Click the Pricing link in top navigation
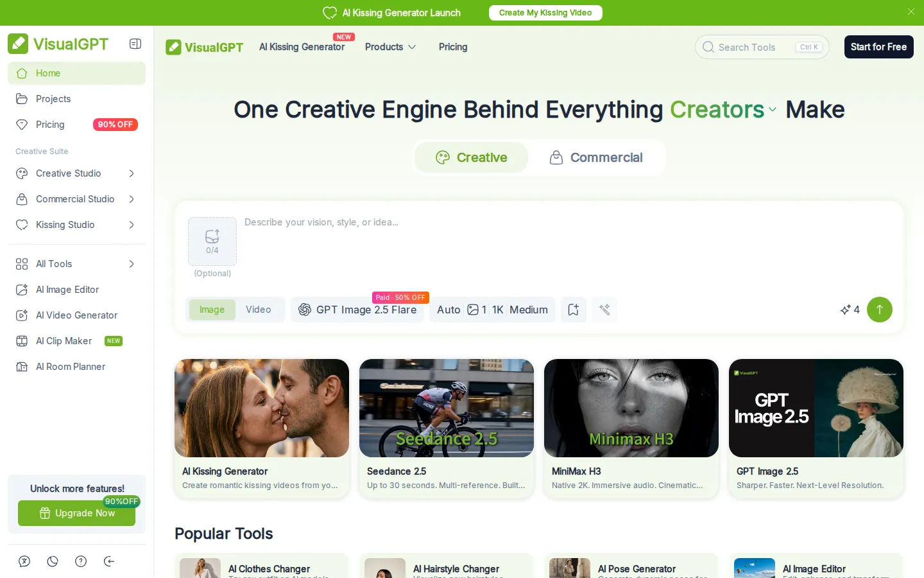Image resolution: width=924 pixels, height=578 pixels. (453, 47)
